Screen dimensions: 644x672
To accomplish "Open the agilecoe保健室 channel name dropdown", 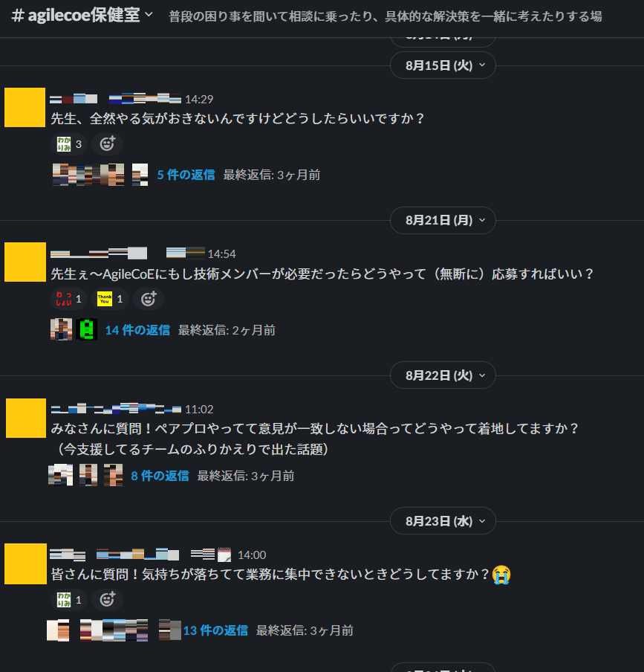I will click(82, 16).
